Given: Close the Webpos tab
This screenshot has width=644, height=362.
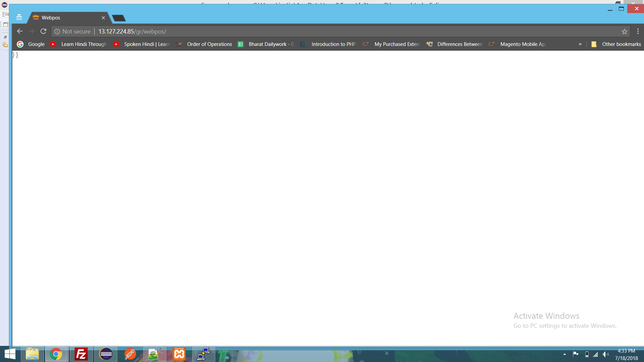Looking at the screenshot, I should click(103, 18).
